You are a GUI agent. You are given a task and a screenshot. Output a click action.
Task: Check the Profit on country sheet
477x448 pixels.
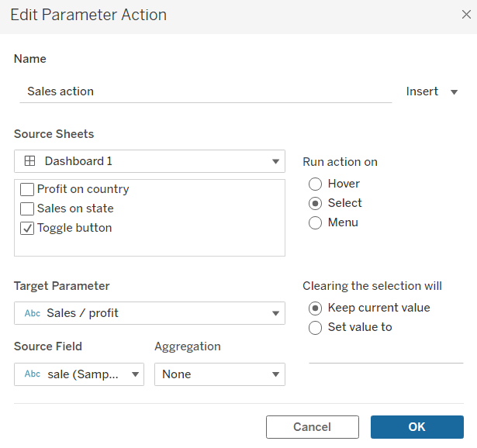(x=27, y=189)
